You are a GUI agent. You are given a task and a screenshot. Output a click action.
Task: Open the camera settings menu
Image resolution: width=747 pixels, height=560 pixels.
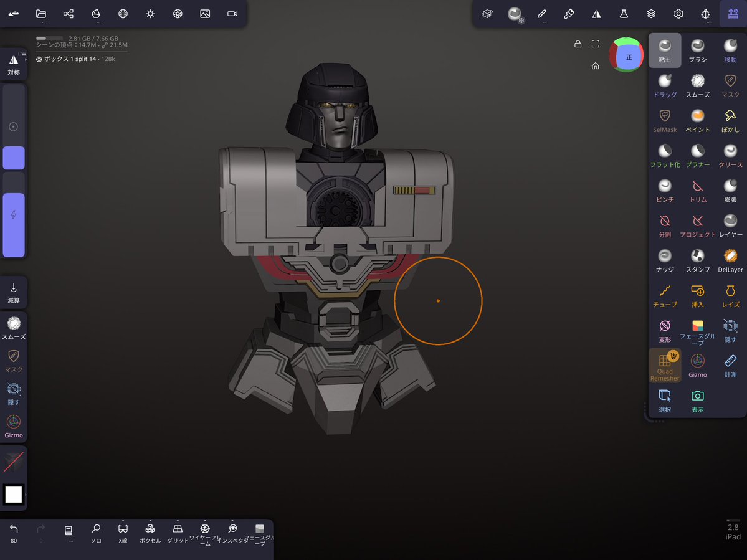232,14
